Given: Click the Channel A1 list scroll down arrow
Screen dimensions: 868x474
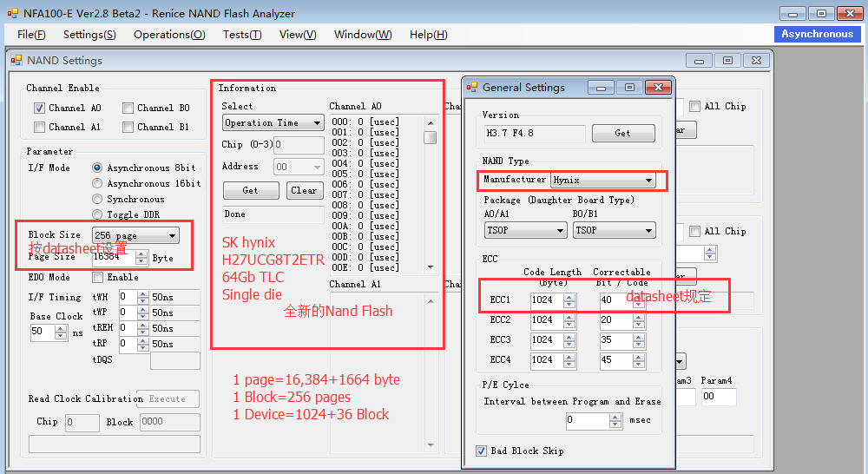Looking at the screenshot, I should [x=431, y=445].
